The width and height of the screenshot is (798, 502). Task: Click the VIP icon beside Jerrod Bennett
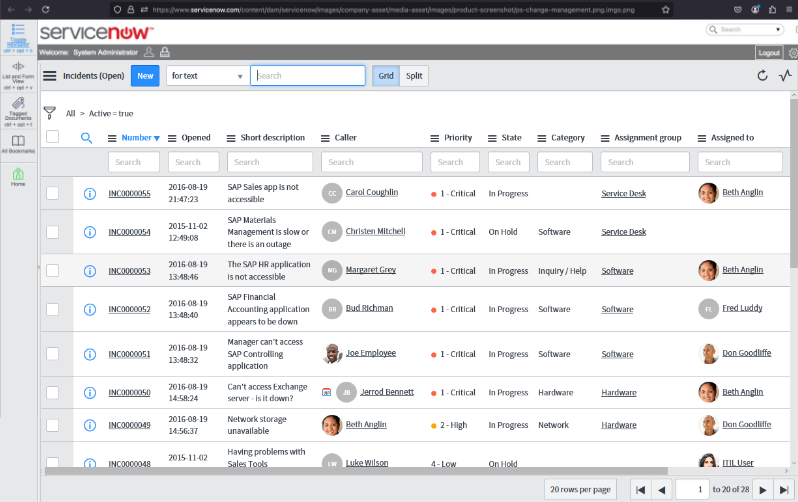pyautogui.click(x=327, y=392)
